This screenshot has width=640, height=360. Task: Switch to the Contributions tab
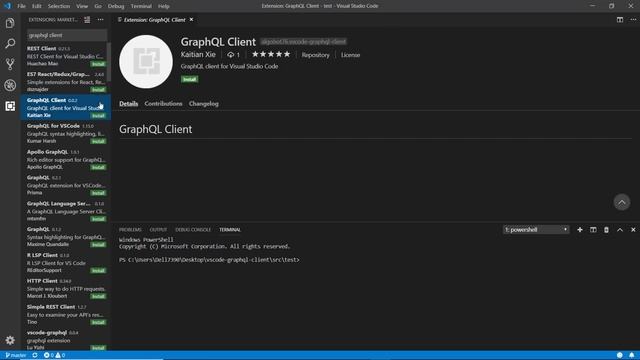pyautogui.click(x=163, y=104)
